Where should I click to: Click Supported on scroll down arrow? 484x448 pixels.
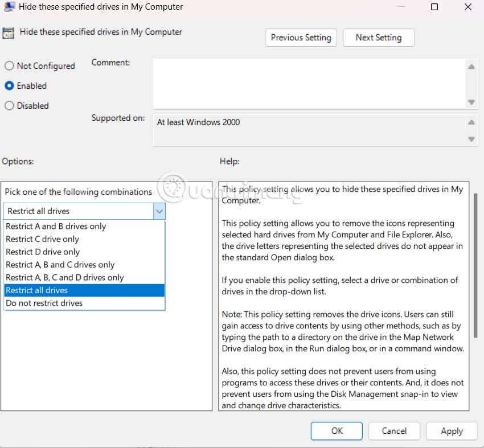[471, 139]
